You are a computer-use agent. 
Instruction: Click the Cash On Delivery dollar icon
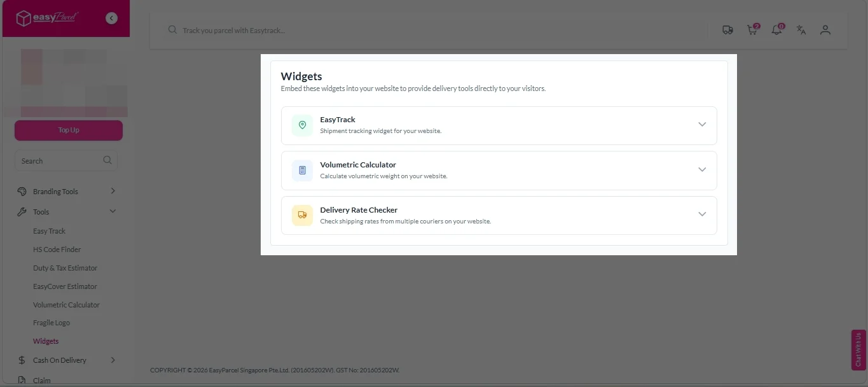coord(22,360)
